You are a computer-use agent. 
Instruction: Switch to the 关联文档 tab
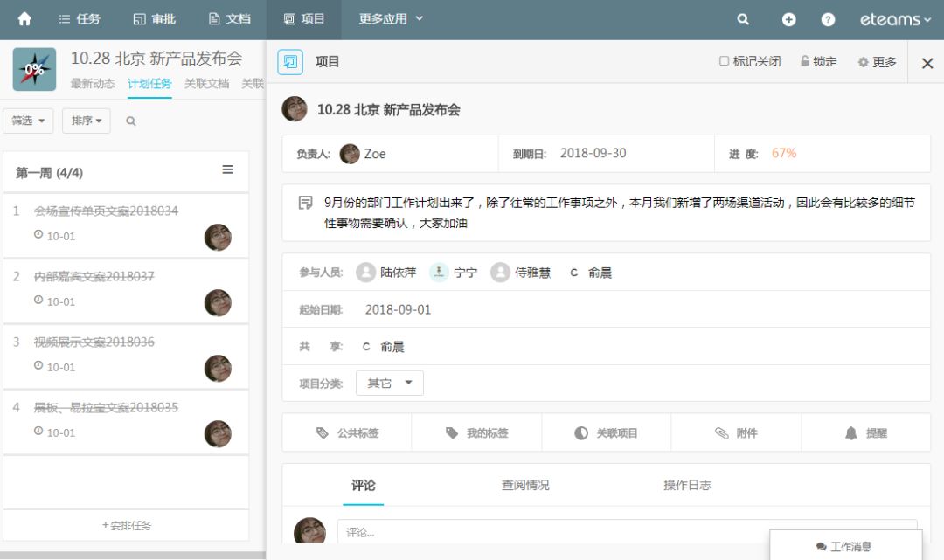206,84
